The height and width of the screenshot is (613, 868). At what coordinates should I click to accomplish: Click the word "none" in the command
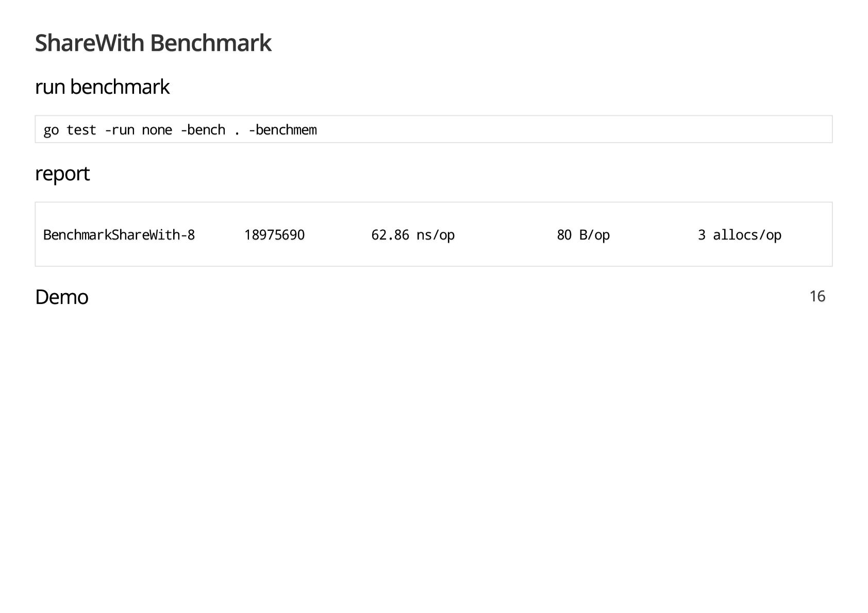[157, 130]
